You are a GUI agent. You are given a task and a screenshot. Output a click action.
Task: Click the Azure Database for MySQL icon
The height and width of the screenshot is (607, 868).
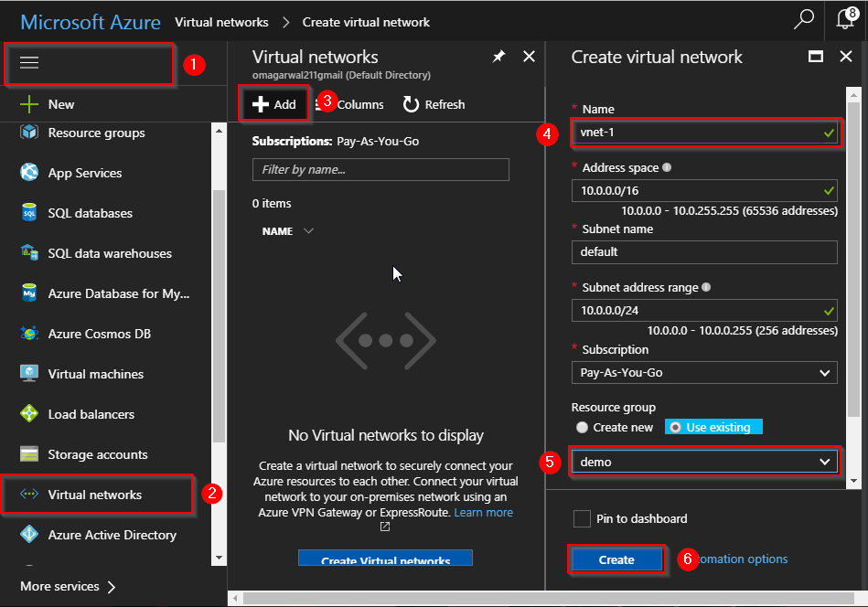point(28,293)
